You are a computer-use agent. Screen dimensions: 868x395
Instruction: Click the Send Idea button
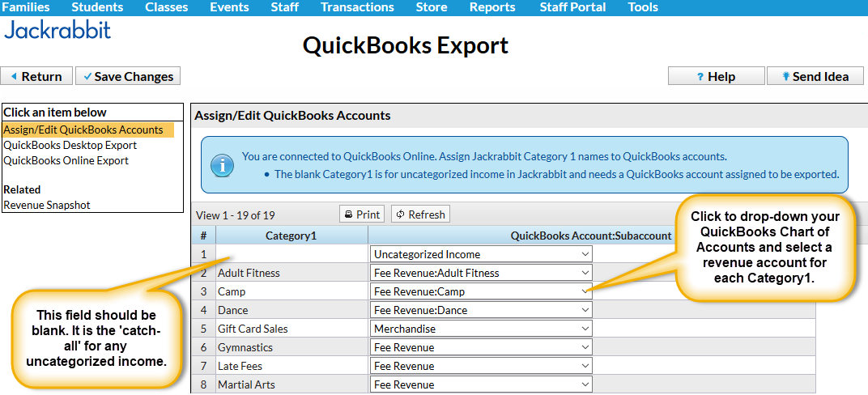pos(815,76)
